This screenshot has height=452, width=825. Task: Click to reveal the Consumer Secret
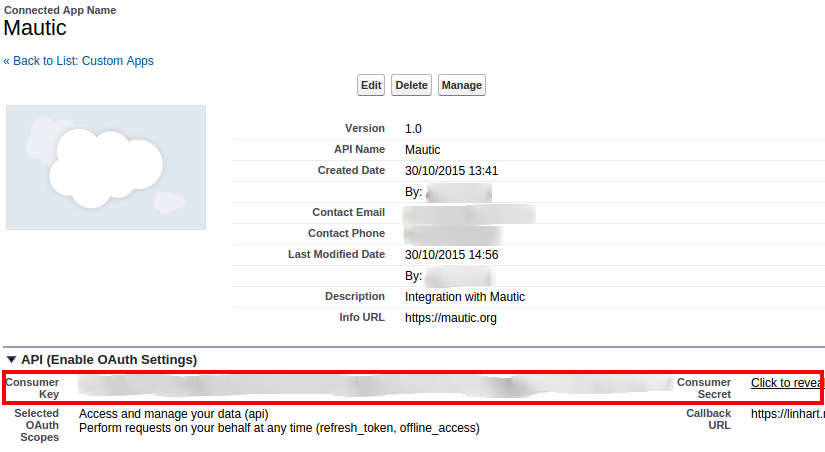click(787, 383)
